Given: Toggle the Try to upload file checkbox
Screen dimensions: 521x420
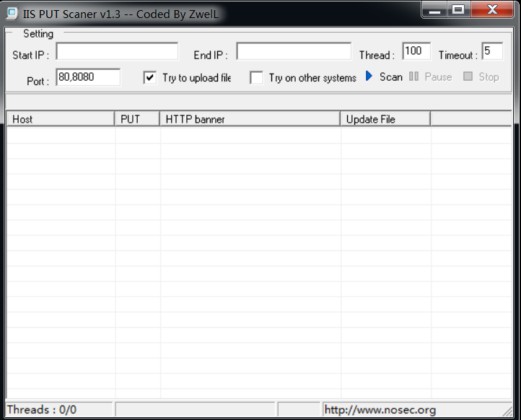Looking at the screenshot, I should pyautogui.click(x=150, y=78).
